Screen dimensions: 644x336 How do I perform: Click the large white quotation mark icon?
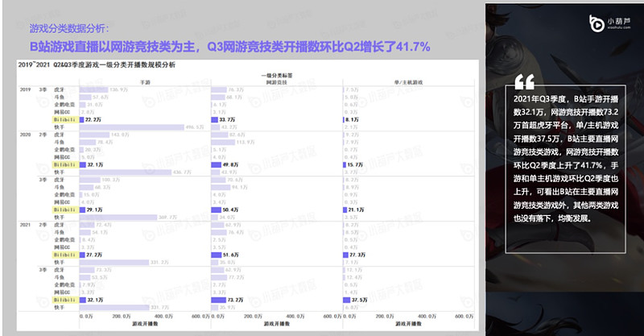(525, 82)
